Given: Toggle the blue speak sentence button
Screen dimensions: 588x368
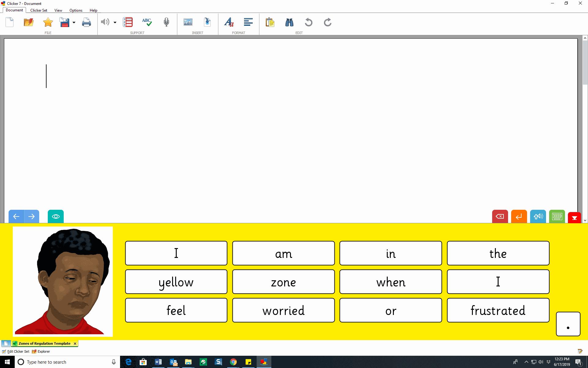Looking at the screenshot, I should point(538,217).
